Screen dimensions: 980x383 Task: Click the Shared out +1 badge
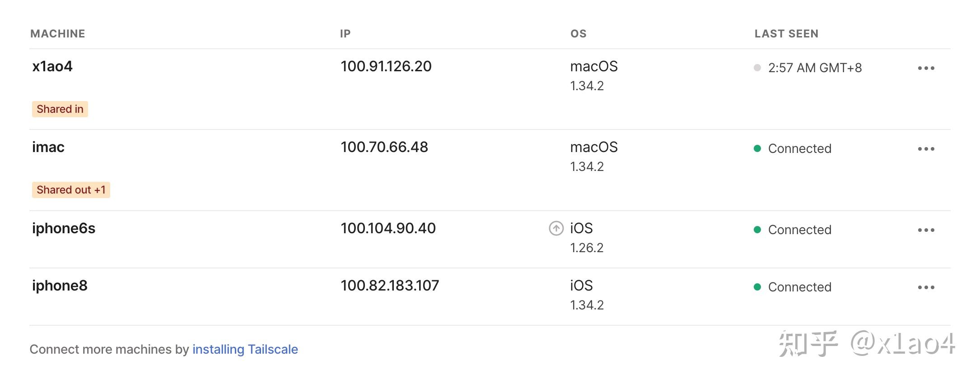coord(71,190)
